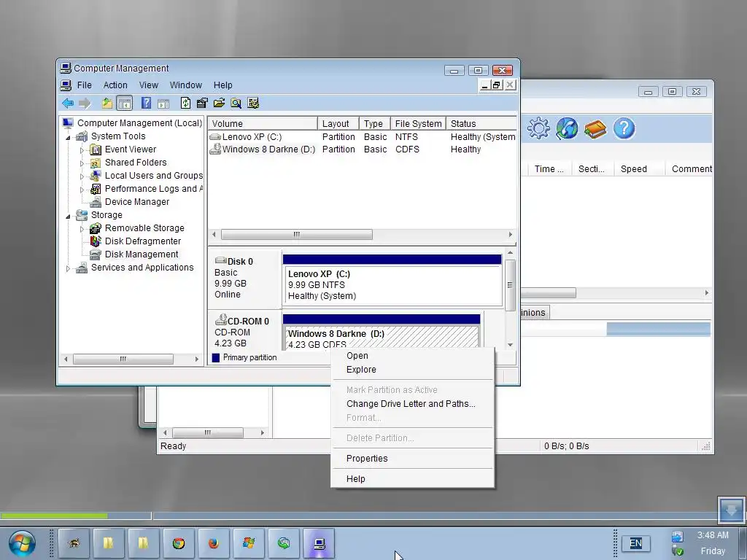
Task: Click the blue progress bar in background window
Action: click(659, 329)
